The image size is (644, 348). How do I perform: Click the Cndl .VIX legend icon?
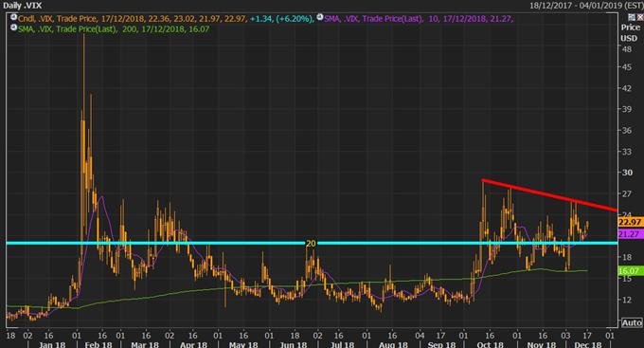coord(14,18)
